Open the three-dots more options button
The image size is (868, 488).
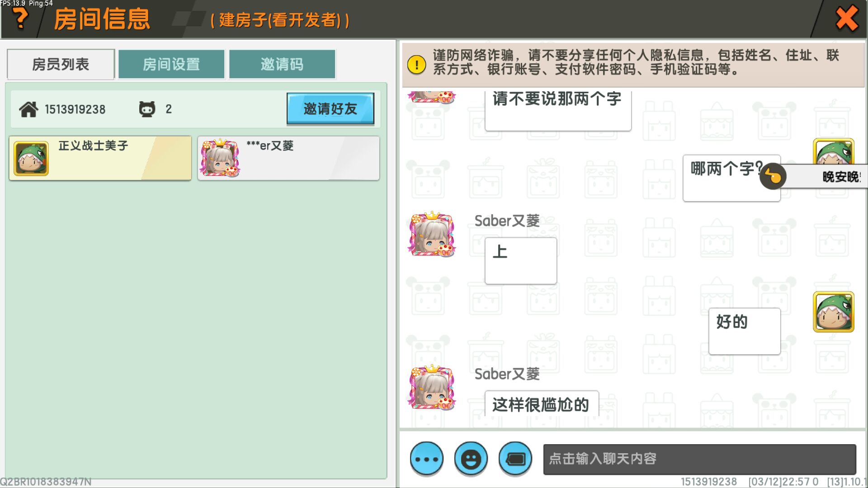[426, 459]
